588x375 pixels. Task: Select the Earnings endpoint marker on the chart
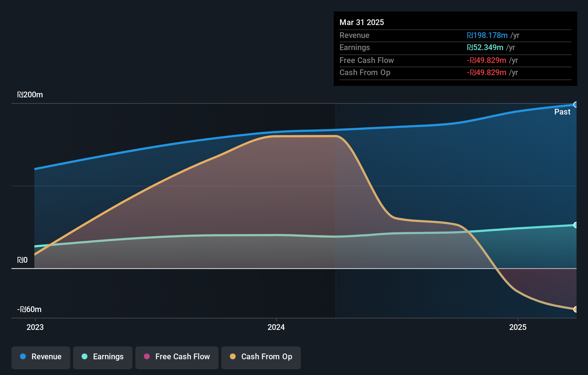pyautogui.click(x=576, y=225)
